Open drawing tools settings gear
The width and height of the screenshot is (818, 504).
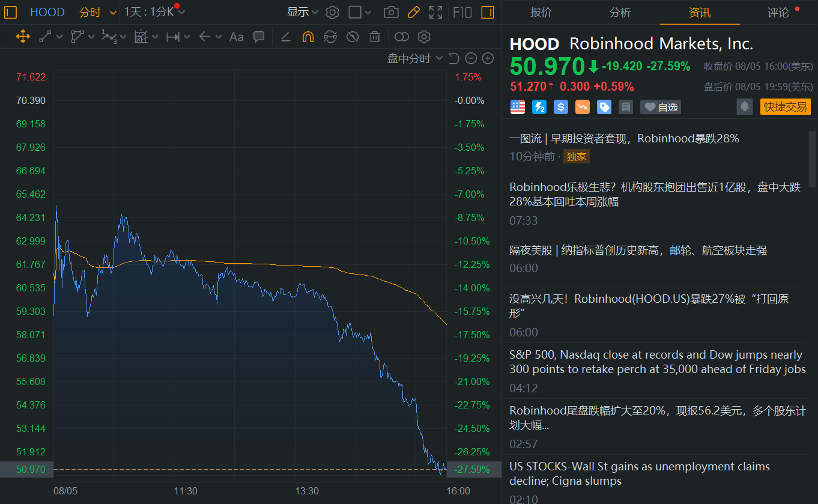pos(424,37)
